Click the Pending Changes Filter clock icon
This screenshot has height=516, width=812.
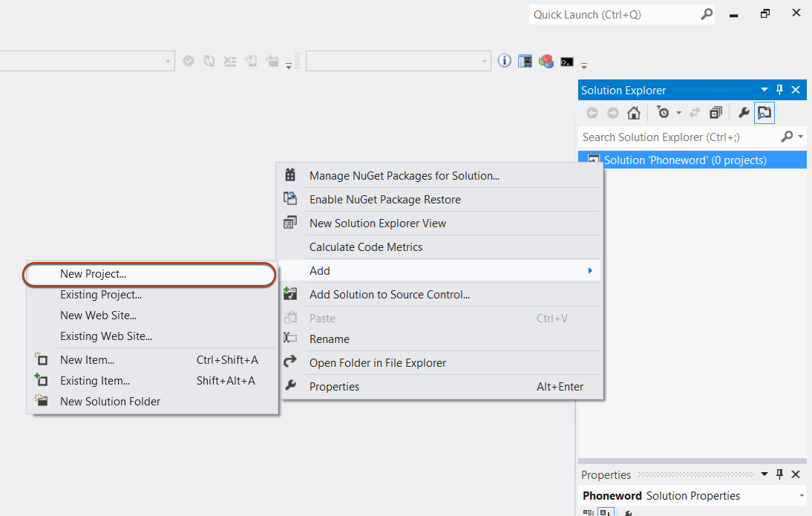point(664,113)
